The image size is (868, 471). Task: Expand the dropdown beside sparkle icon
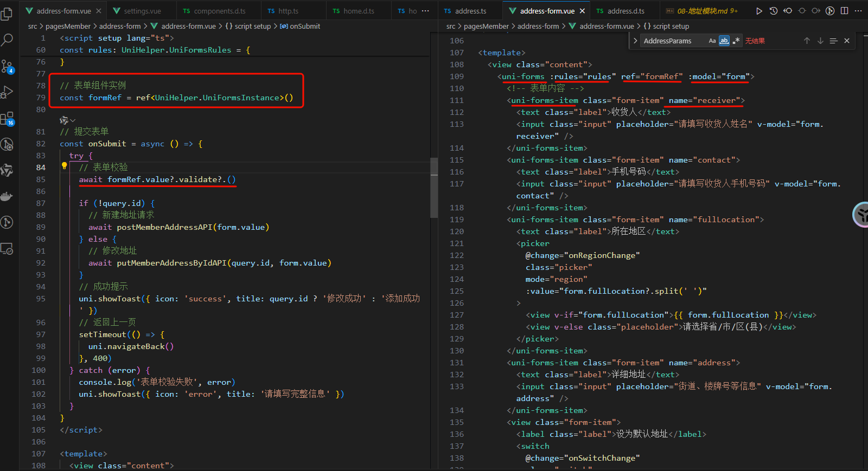click(x=73, y=120)
